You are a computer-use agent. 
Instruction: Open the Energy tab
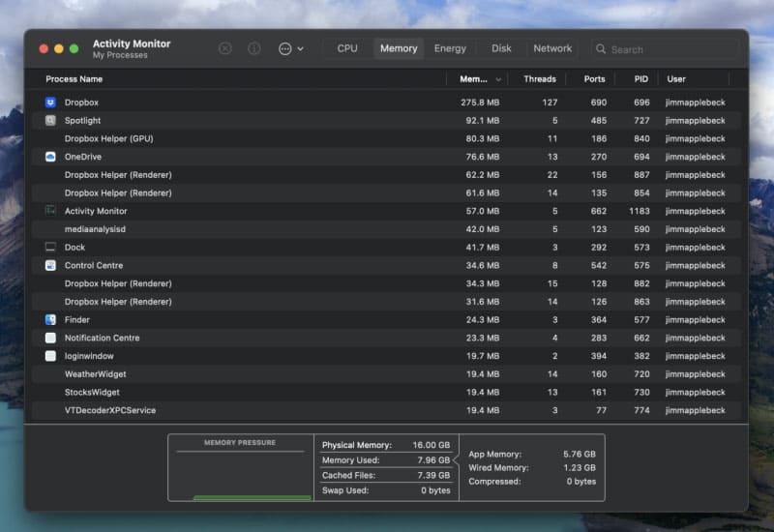(x=450, y=48)
